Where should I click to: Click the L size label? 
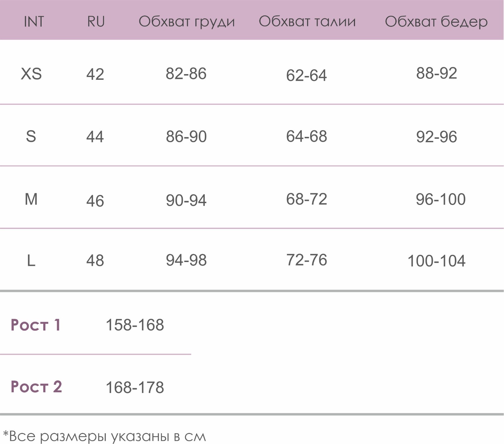tap(31, 261)
